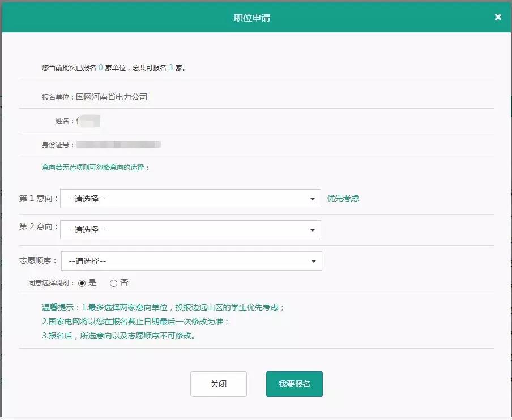Click the blurred 身份证号 value

118,145
